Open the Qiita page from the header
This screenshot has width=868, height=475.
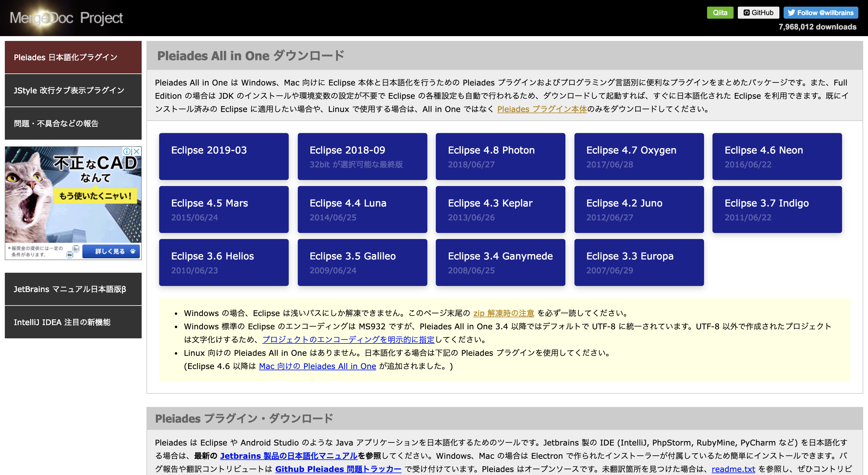[720, 13]
